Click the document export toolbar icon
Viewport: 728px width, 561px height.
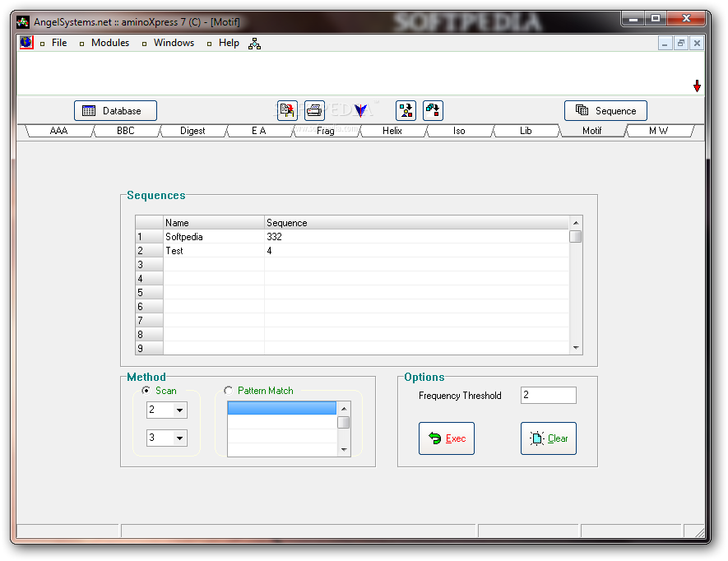click(287, 110)
